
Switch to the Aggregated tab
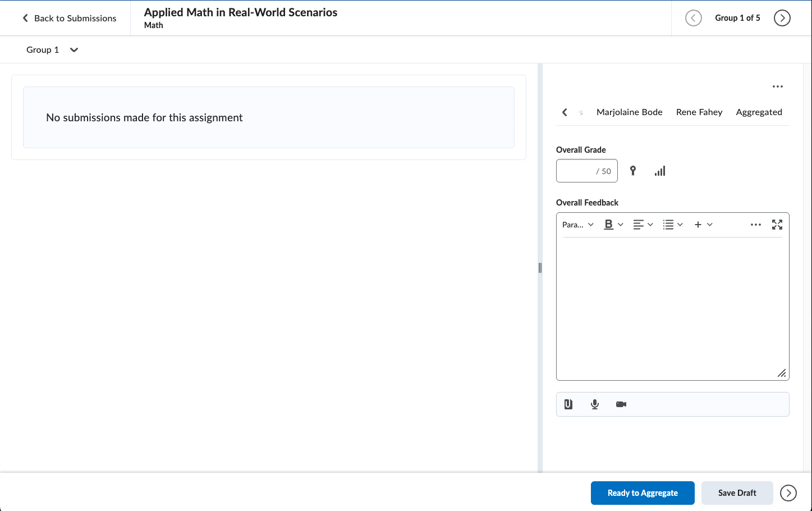[759, 112]
